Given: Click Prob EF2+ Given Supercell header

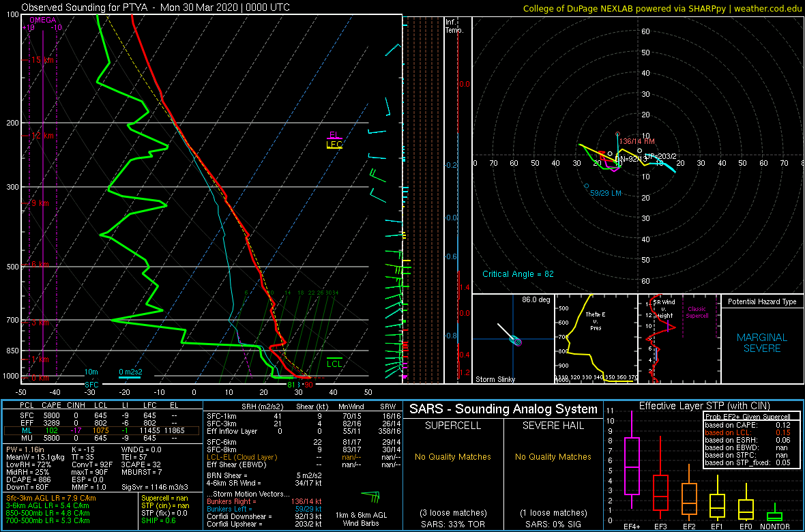Looking at the screenshot, I should (x=748, y=417).
